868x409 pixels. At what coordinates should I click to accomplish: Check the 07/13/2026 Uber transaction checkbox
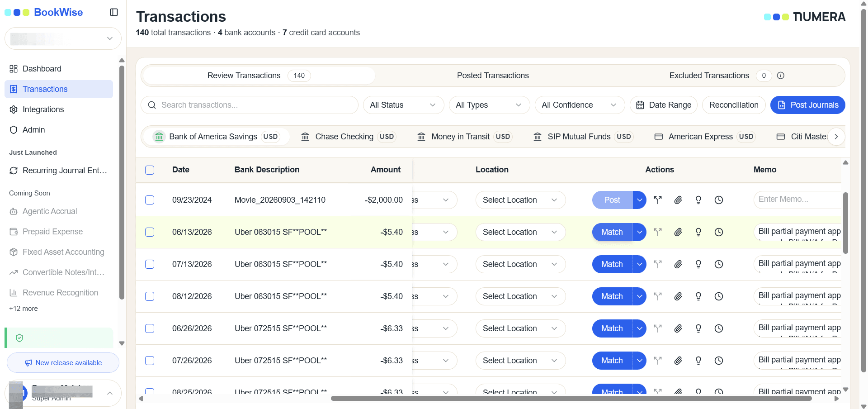pyautogui.click(x=150, y=264)
